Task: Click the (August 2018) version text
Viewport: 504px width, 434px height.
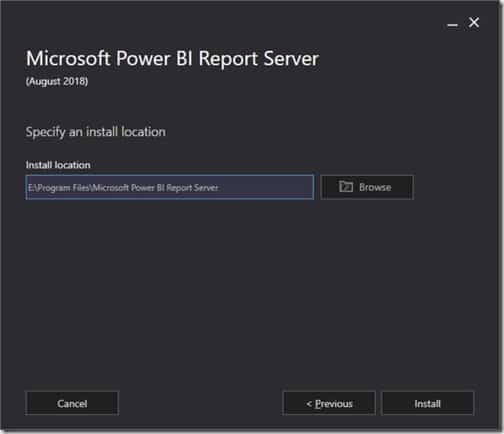Action: pos(57,81)
